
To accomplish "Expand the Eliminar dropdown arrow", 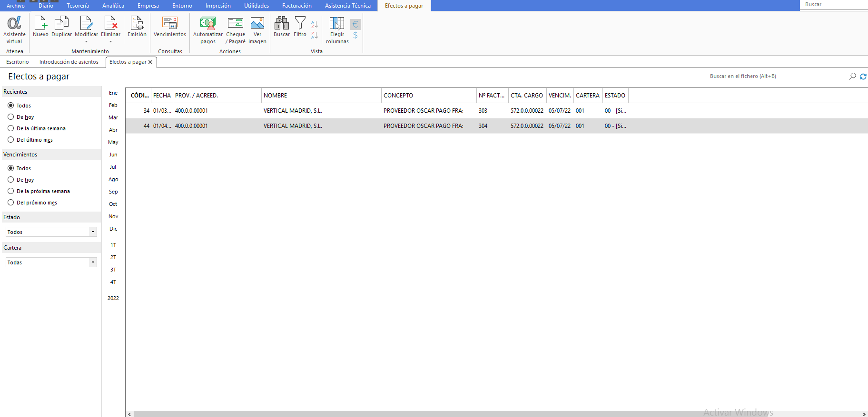I will click(110, 42).
